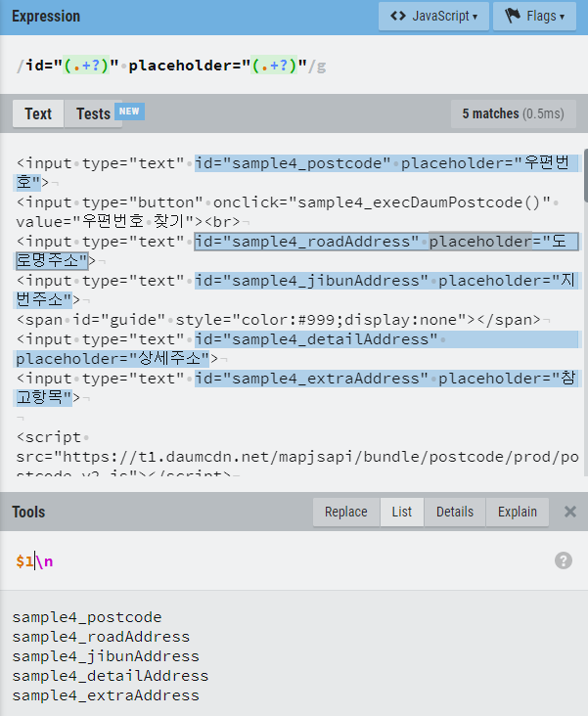
Task: Click the flag icon beside Flags
Action: [513, 16]
